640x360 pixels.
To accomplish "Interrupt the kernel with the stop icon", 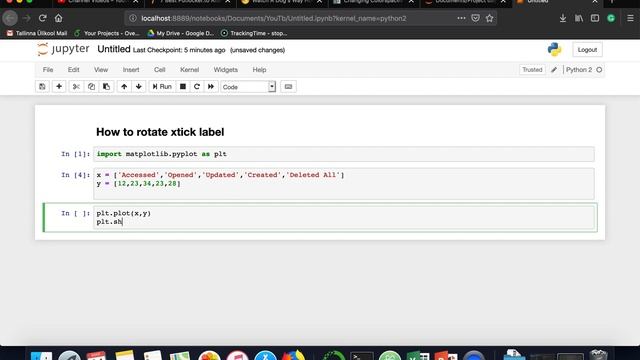I will (x=183, y=87).
